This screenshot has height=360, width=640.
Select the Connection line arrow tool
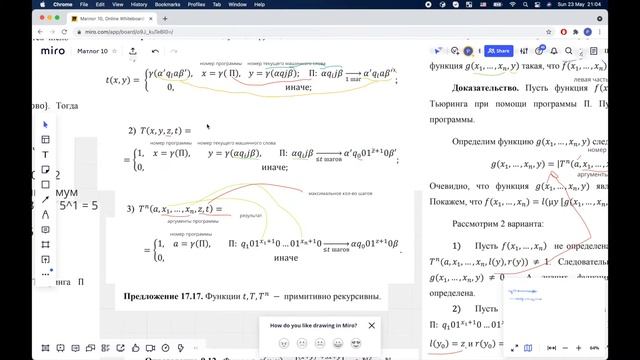point(45,200)
